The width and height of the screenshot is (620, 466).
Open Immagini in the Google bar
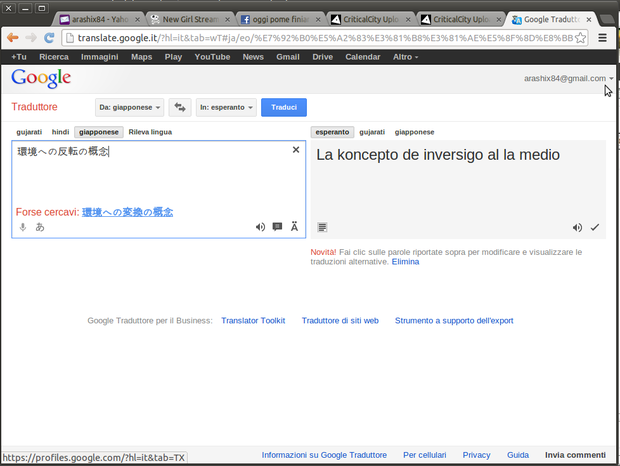(x=100, y=57)
